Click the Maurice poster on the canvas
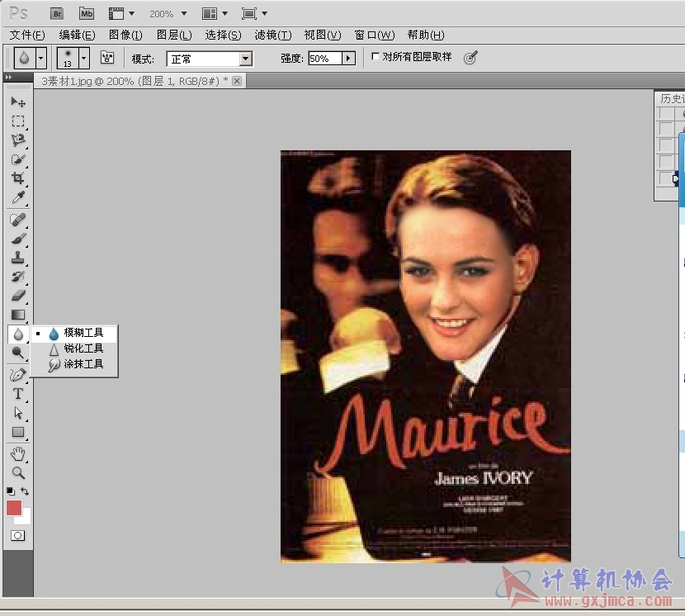Image resolution: width=685 pixels, height=616 pixels. point(426,356)
